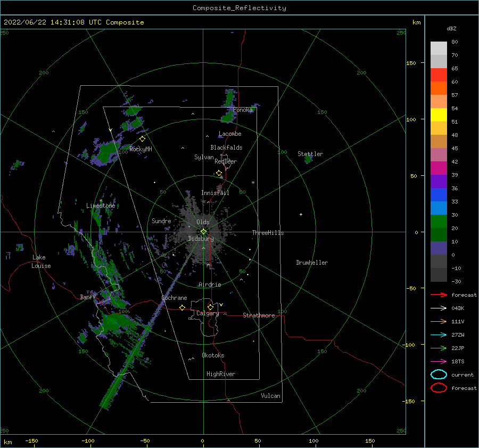
Task: Click the RedDeer label
Action: (226, 161)
